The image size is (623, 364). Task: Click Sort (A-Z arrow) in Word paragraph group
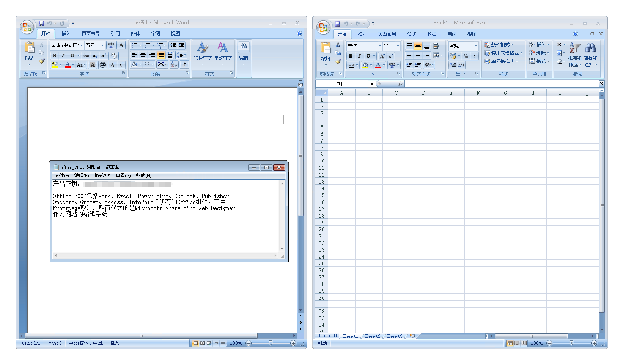(174, 64)
